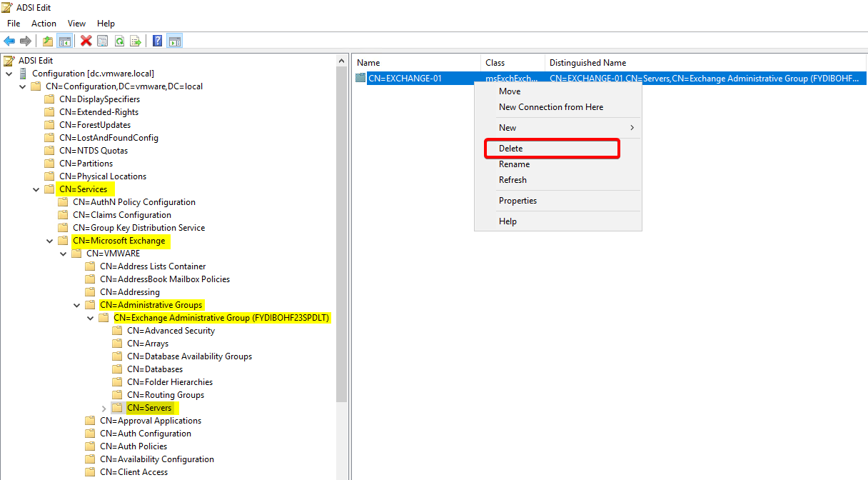The image size is (868, 480).
Task: Open Help with blue question mark icon
Action: [158, 41]
